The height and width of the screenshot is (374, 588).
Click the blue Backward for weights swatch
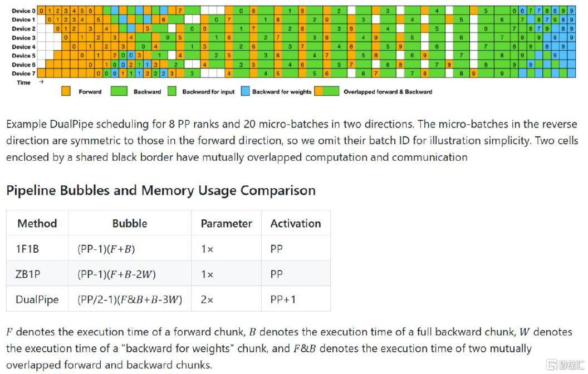(x=245, y=91)
